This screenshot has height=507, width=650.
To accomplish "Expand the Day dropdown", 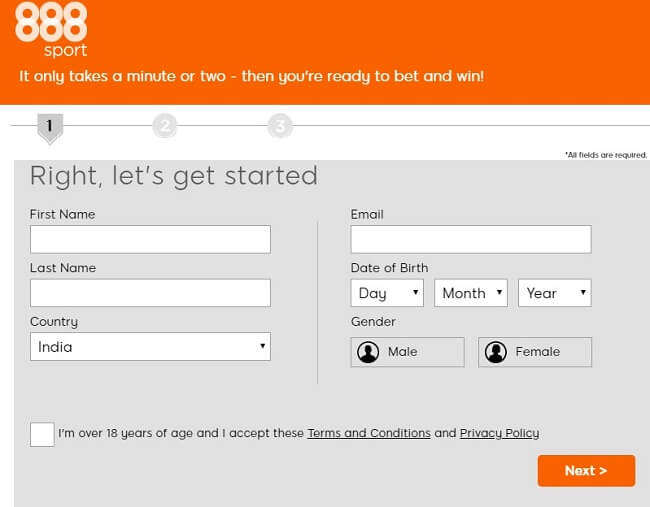I will click(387, 293).
